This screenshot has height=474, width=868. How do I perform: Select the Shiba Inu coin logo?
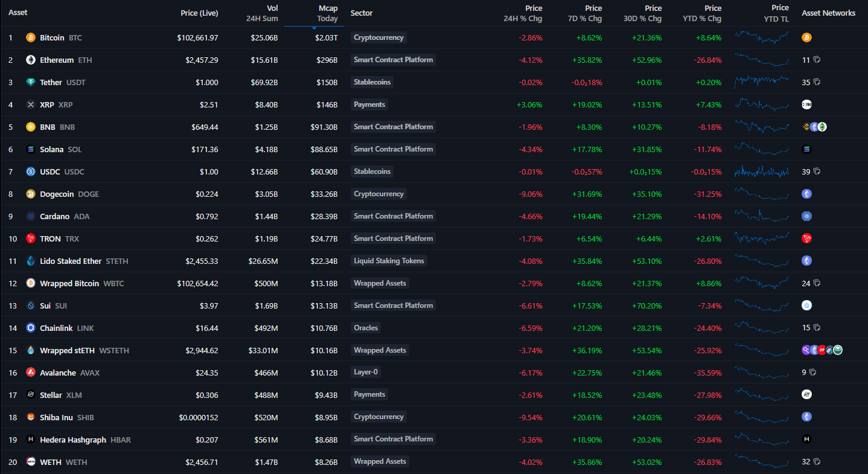click(31, 417)
